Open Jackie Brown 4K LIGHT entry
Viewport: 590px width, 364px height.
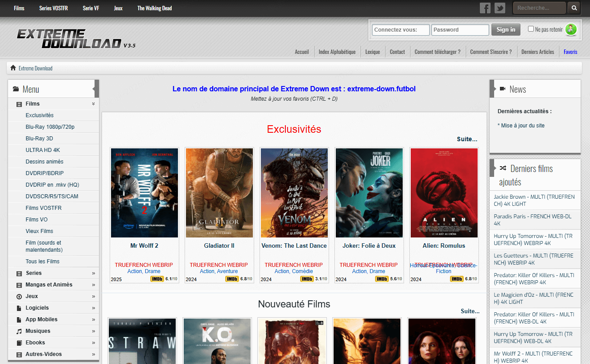tap(534, 200)
